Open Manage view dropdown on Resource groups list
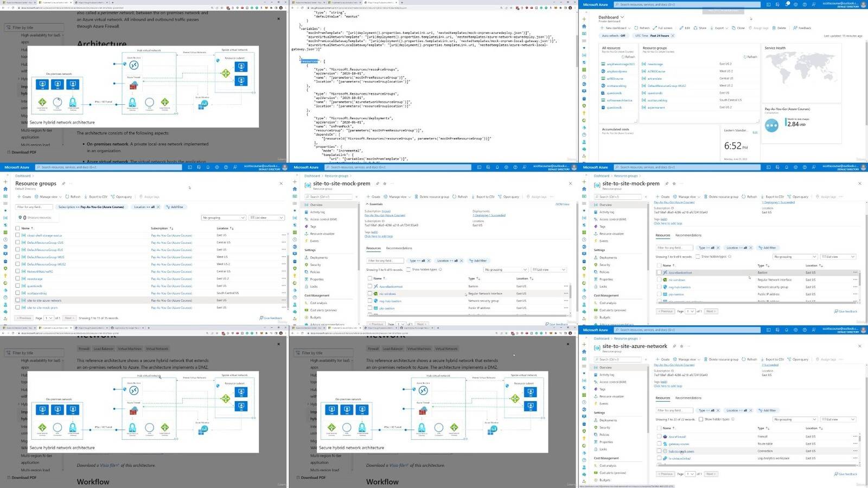The height and width of the screenshot is (488, 868). pos(48,197)
